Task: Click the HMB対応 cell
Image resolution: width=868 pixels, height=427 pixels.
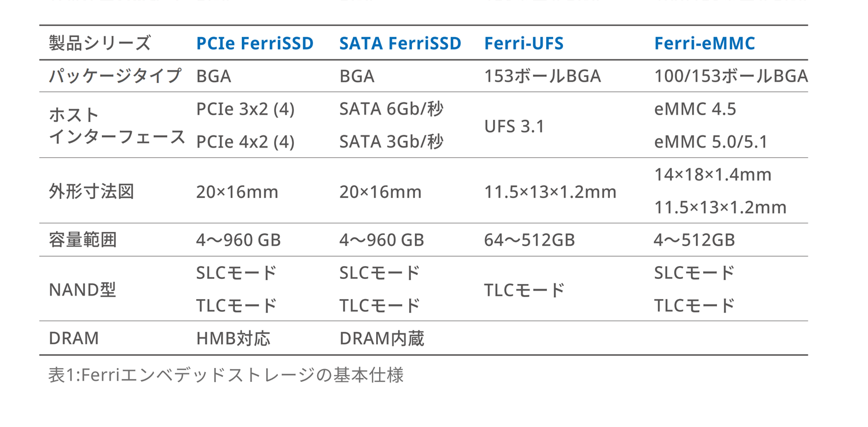Action: (x=233, y=338)
